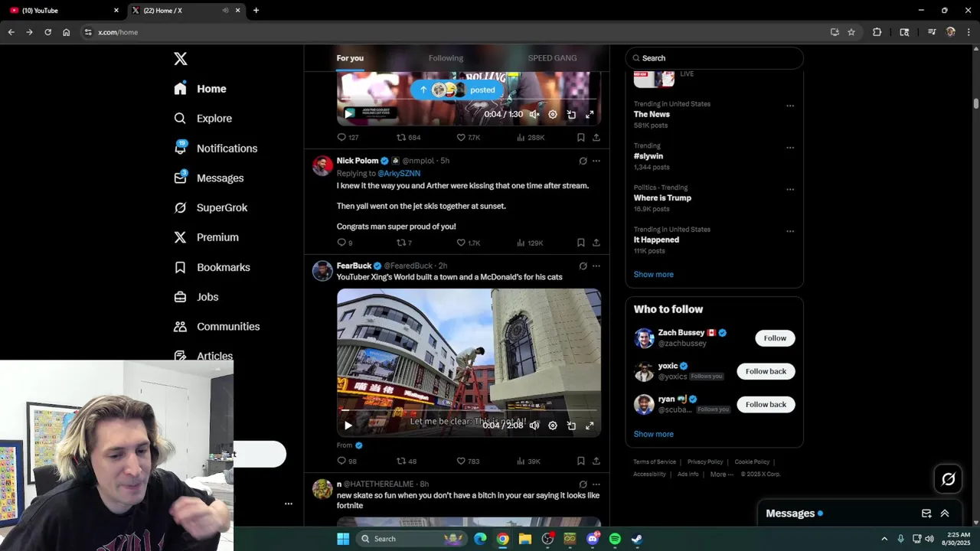Expand the Messages drawer

tap(945, 514)
